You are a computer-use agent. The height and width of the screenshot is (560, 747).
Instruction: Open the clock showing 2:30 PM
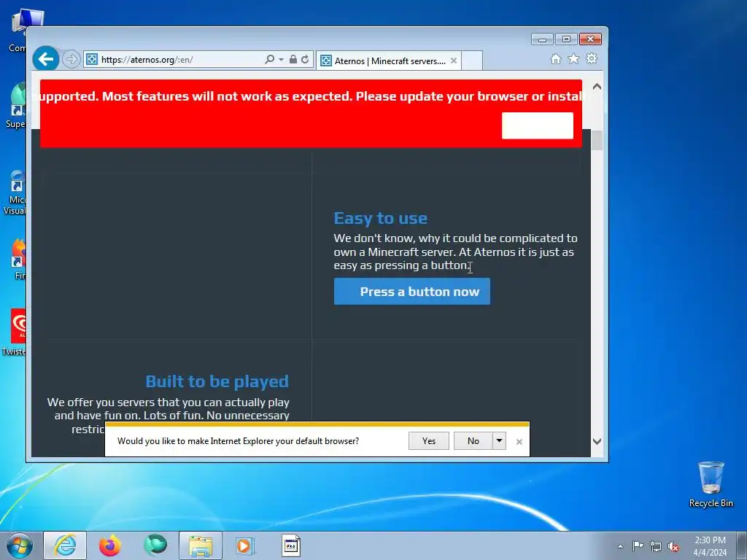click(710, 546)
